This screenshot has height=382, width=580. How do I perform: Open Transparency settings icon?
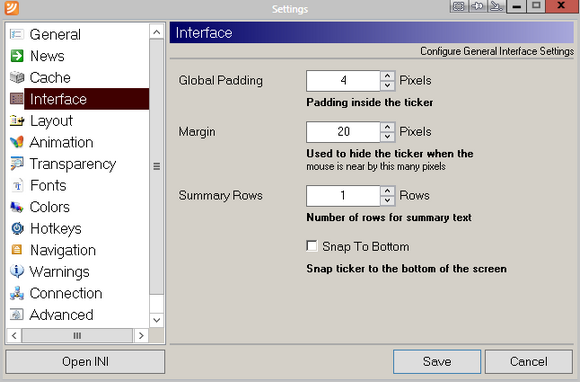17,163
